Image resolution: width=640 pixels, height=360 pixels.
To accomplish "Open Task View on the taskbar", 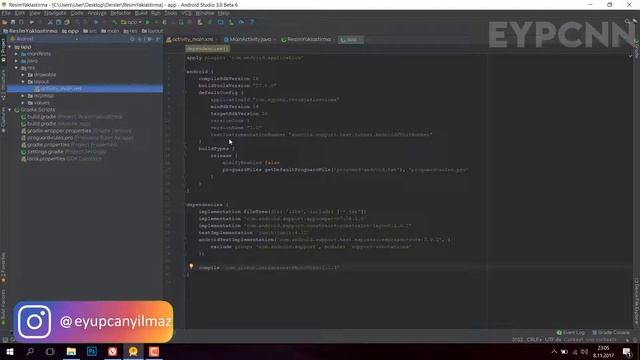I will [x=50, y=351].
